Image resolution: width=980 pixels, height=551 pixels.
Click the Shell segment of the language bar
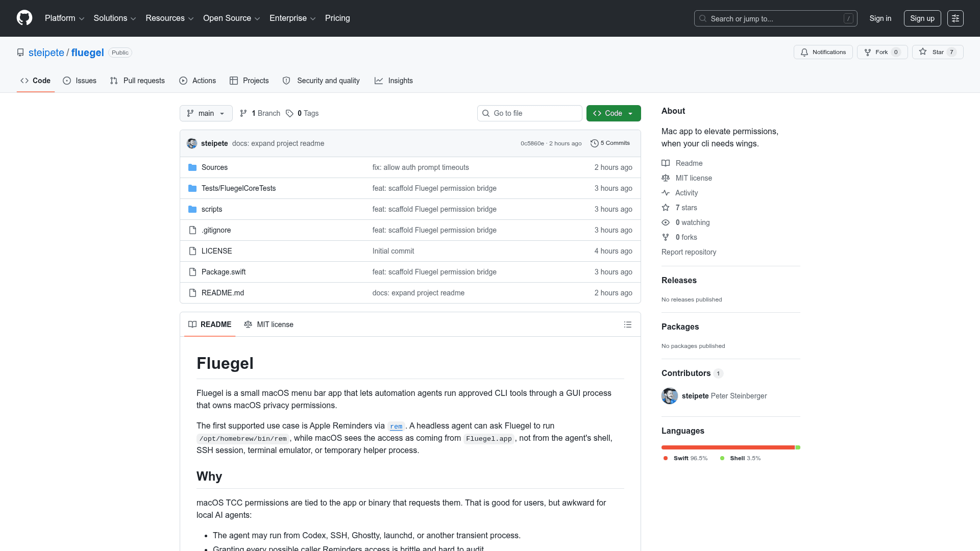coord(798,447)
